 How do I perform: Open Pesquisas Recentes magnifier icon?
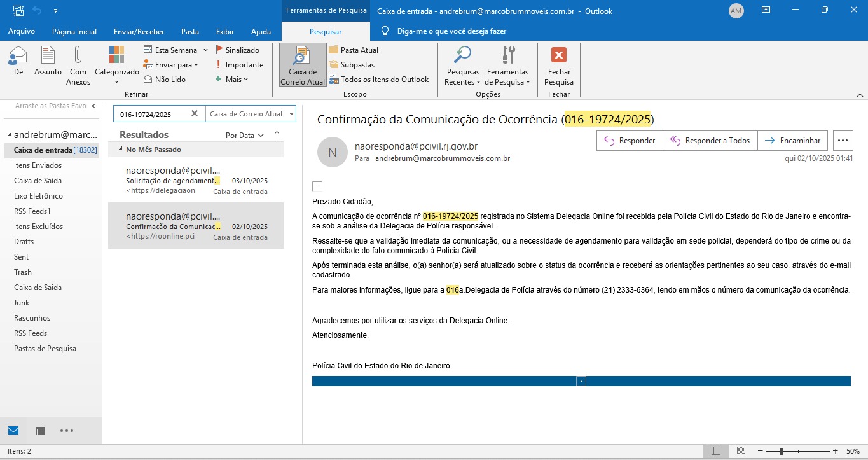[x=462, y=56]
